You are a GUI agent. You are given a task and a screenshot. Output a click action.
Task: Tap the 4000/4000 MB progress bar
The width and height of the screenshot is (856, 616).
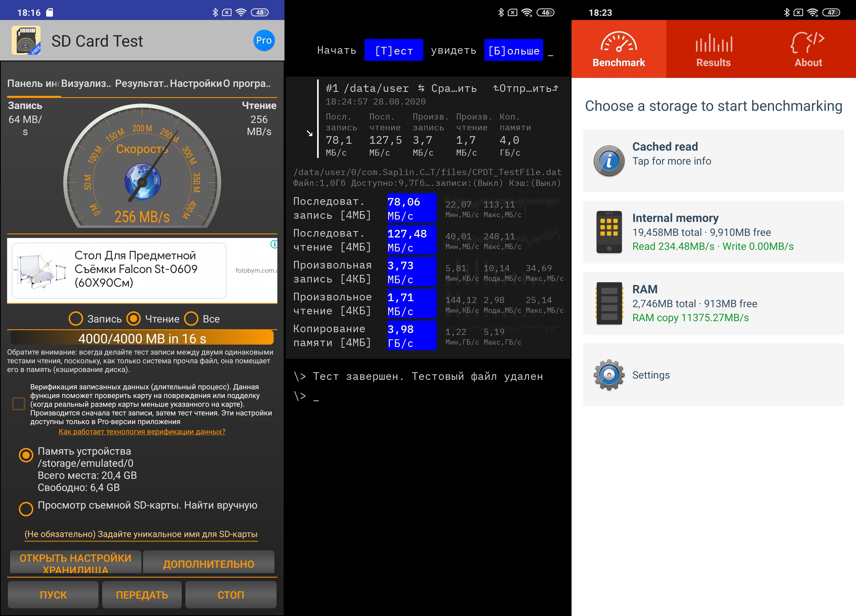[142, 338]
